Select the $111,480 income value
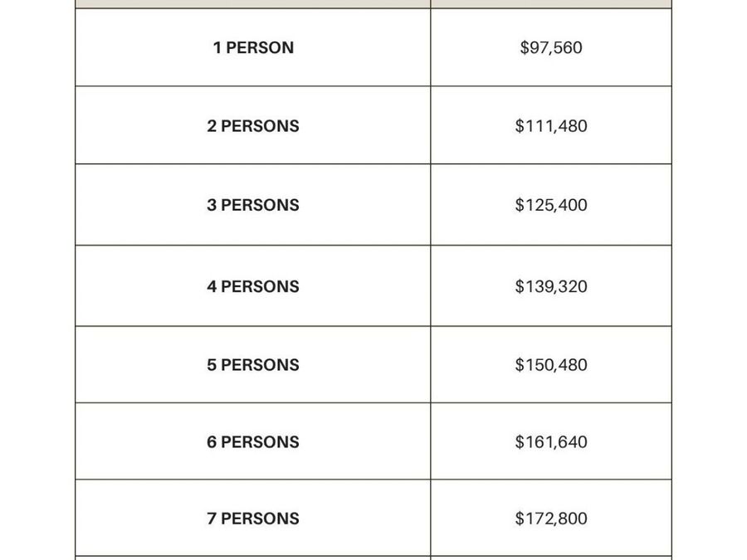The image size is (747, 560). [551, 126]
